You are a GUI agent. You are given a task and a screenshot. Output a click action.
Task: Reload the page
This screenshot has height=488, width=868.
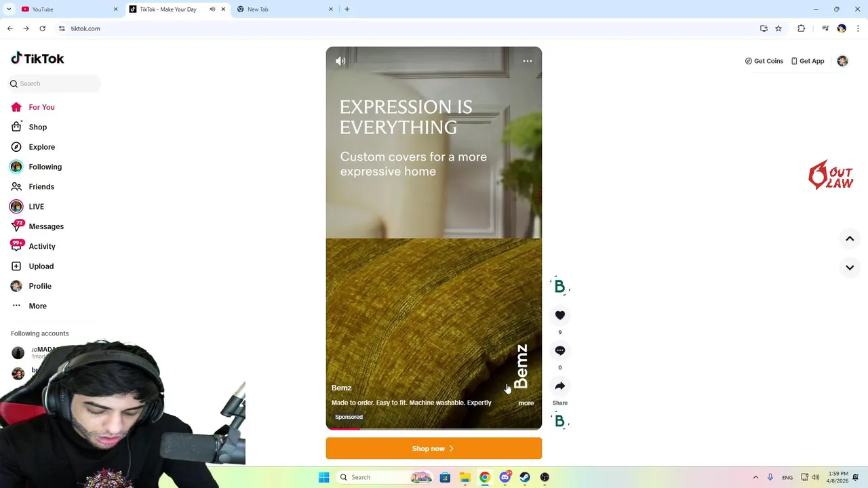point(42,28)
